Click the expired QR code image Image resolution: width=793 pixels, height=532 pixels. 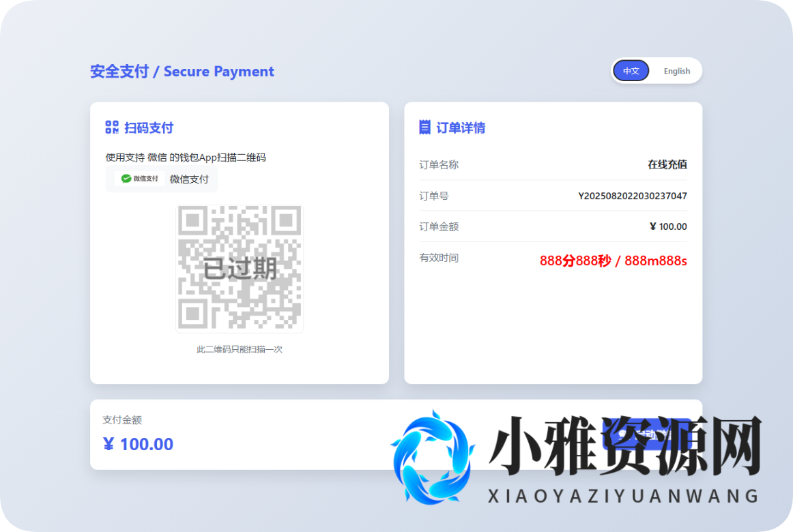pos(240,267)
